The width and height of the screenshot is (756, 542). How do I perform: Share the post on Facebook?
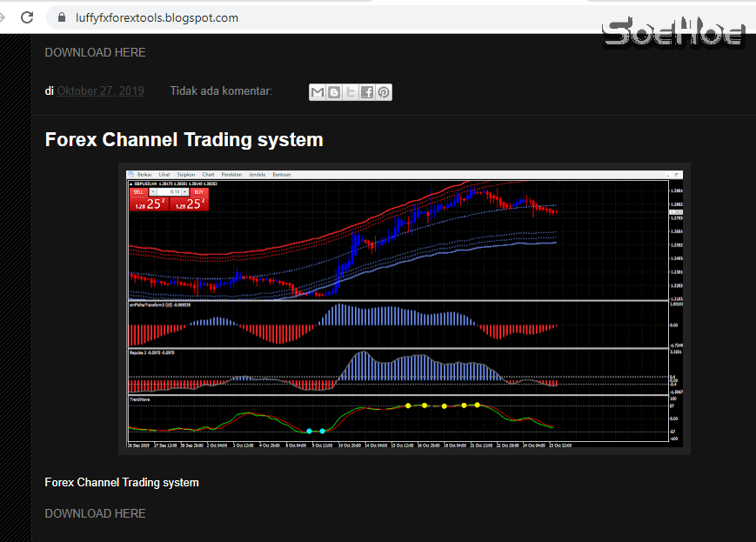tap(366, 91)
